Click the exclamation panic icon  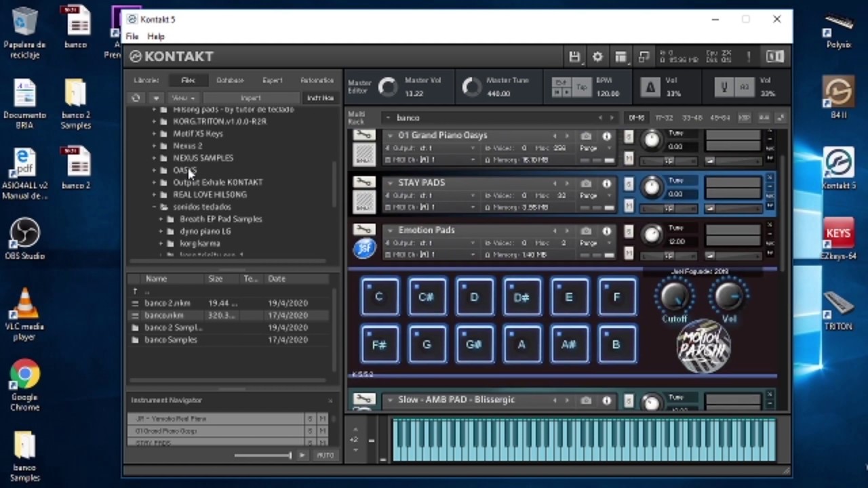pos(749,57)
